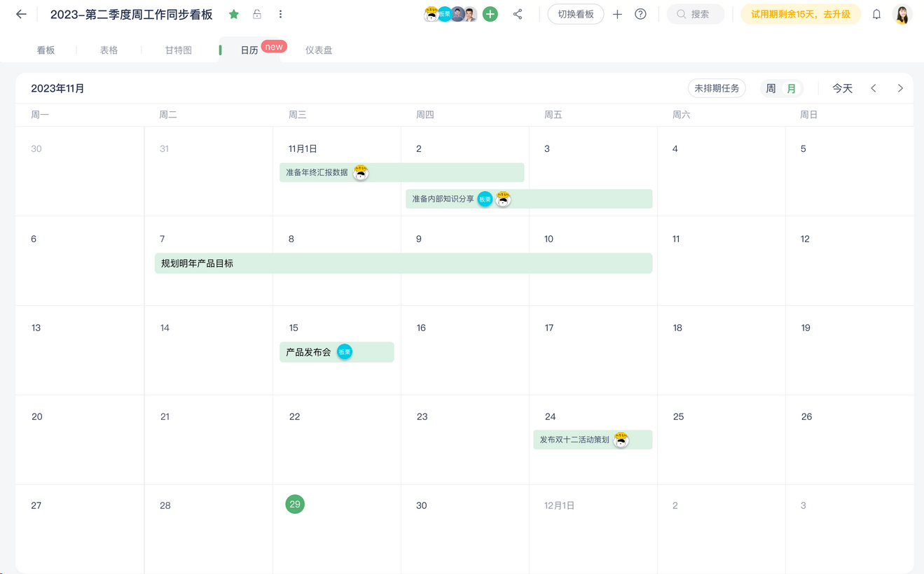The width and height of the screenshot is (924, 574).
Task: Go to next month with right chevron
Action: pyautogui.click(x=900, y=88)
